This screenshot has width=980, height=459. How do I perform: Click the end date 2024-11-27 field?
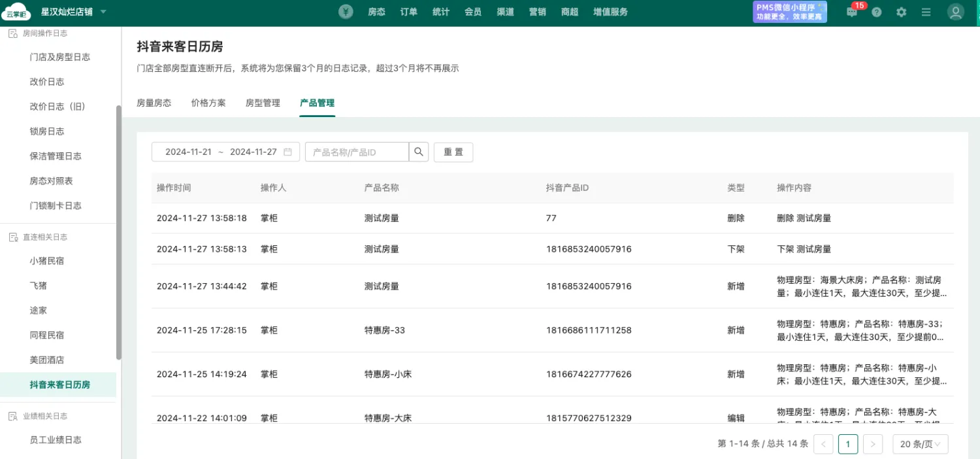point(253,152)
